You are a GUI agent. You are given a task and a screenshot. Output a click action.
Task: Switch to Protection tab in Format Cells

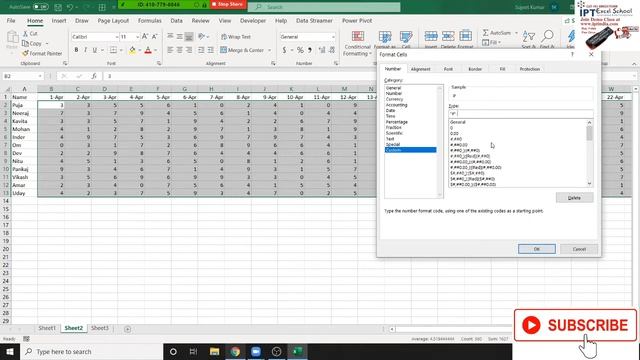click(x=529, y=69)
